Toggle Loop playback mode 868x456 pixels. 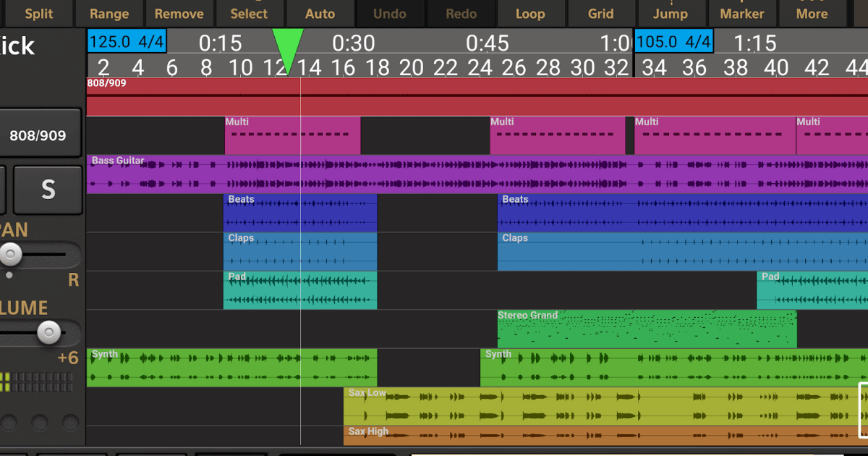coord(530,13)
